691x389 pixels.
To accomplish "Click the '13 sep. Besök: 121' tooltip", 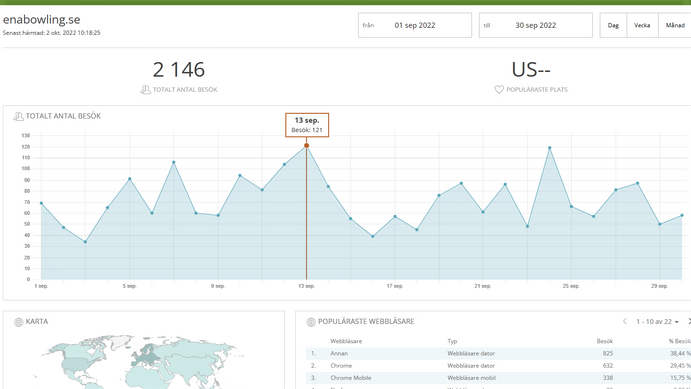I will point(307,125).
